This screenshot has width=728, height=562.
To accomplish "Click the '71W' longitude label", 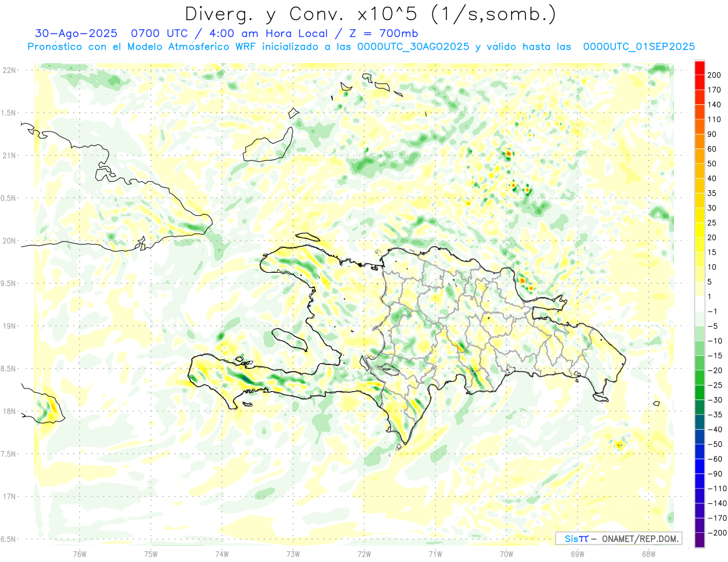I will pyautogui.click(x=435, y=553).
